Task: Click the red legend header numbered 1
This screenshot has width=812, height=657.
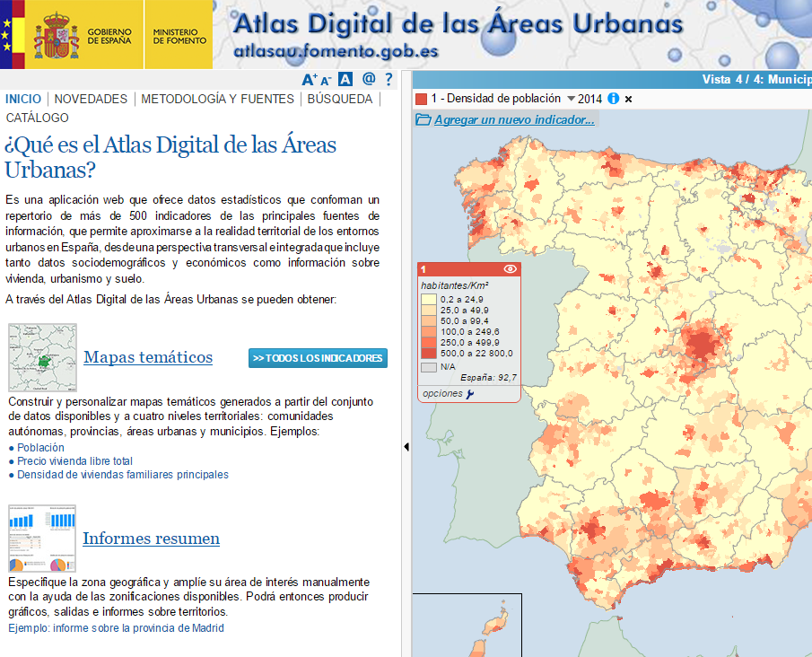Action: point(469,269)
